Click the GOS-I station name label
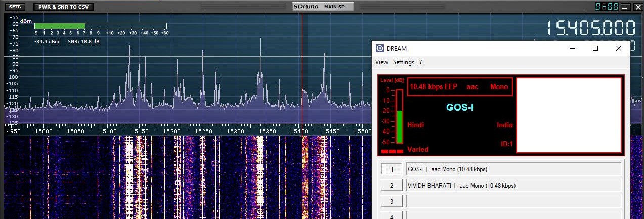The width and height of the screenshot is (644, 219). (460, 107)
